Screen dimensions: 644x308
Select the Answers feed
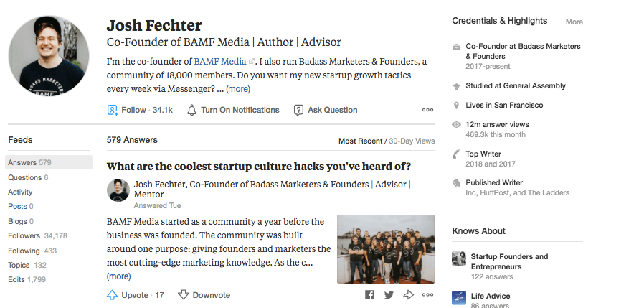(x=29, y=162)
